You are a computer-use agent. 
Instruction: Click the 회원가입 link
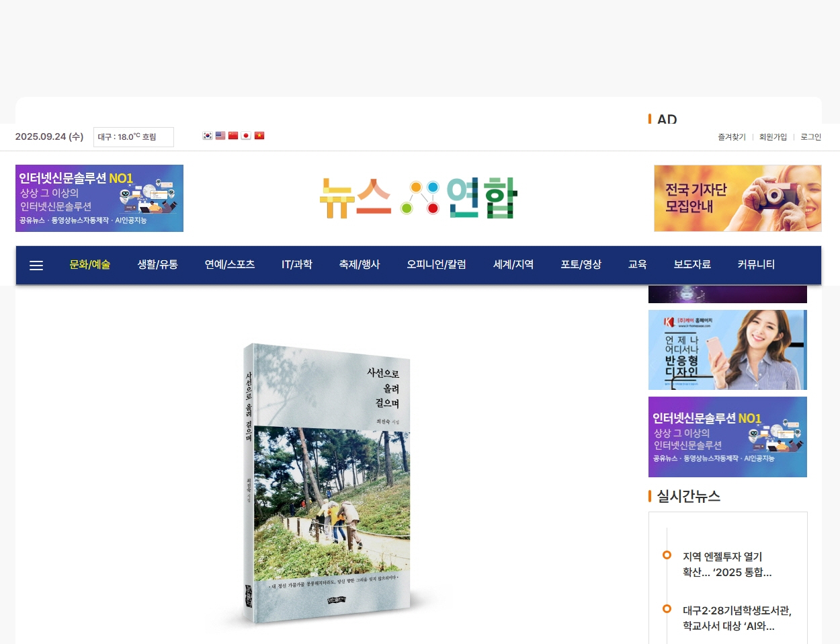tap(773, 137)
